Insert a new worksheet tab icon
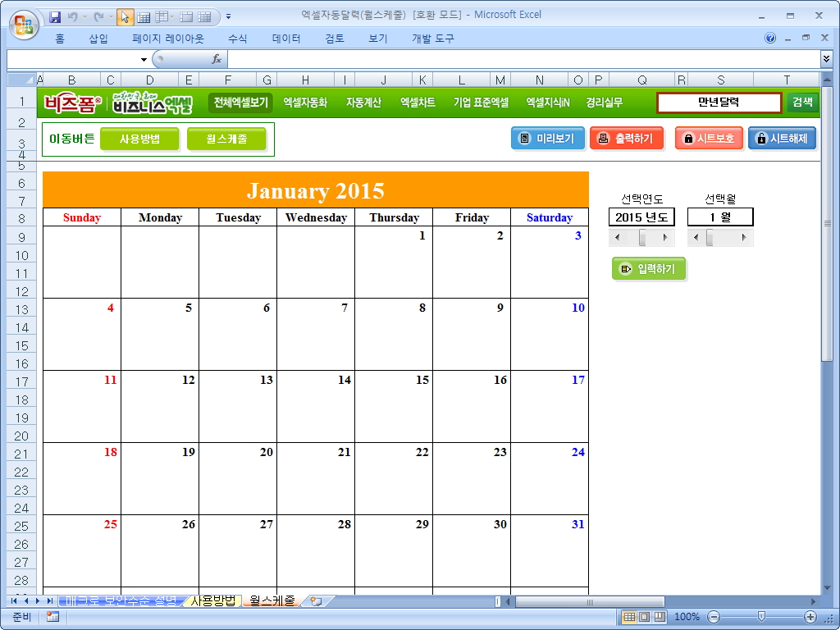 click(x=316, y=601)
